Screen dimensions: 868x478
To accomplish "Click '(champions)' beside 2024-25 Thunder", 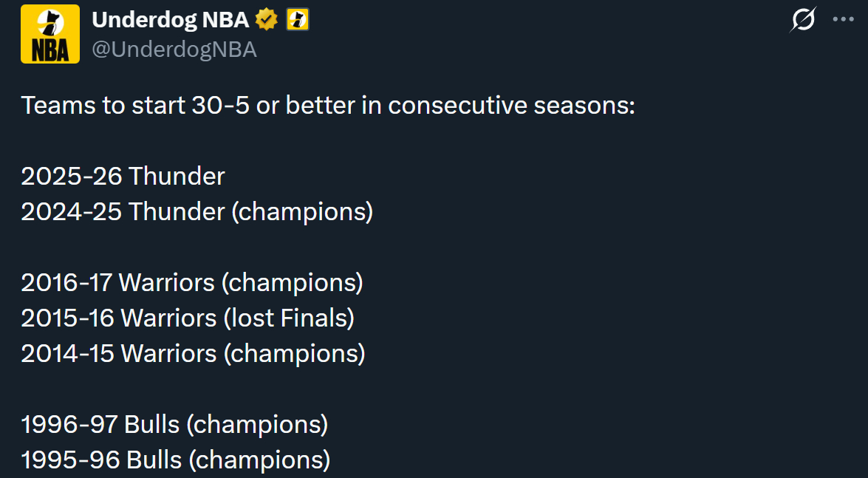I will 302,212.
